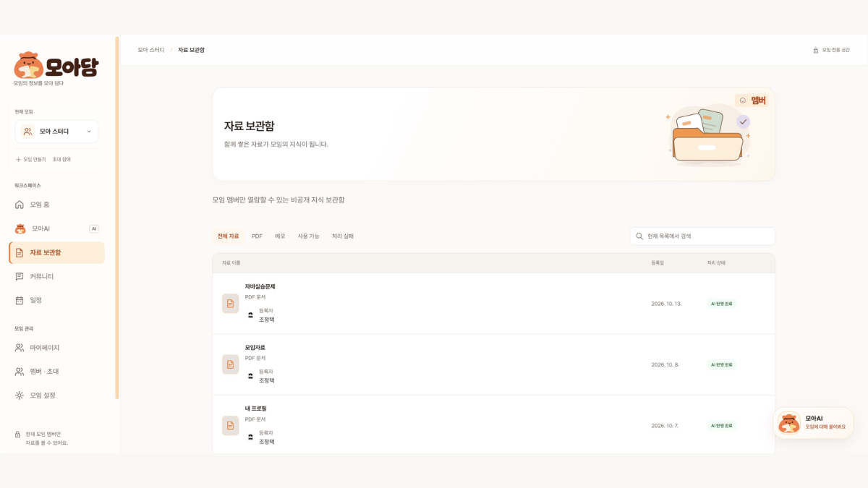This screenshot has height=488, width=868.
Task: Click the 처리 상태 column header
Action: [x=716, y=263]
